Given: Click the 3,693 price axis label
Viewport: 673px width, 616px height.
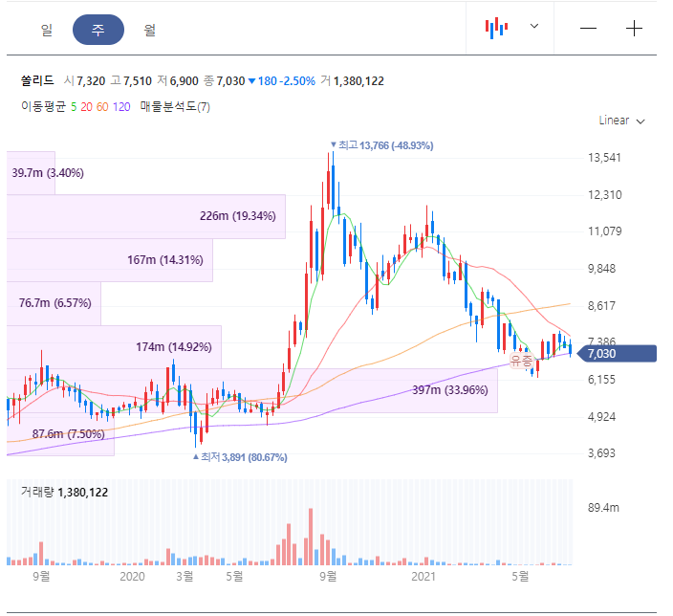Looking at the screenshot, I should point(601,453).
